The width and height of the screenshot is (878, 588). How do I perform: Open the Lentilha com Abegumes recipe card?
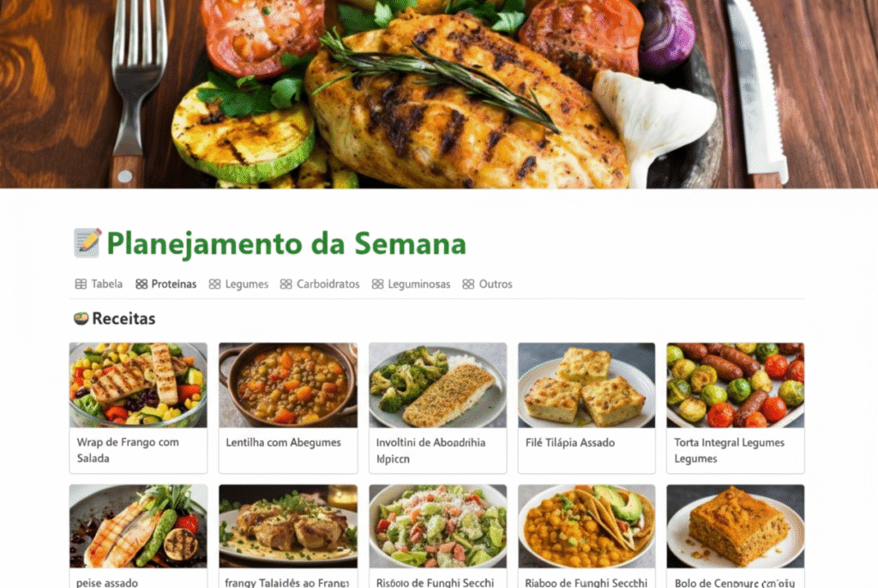(288, 408)
